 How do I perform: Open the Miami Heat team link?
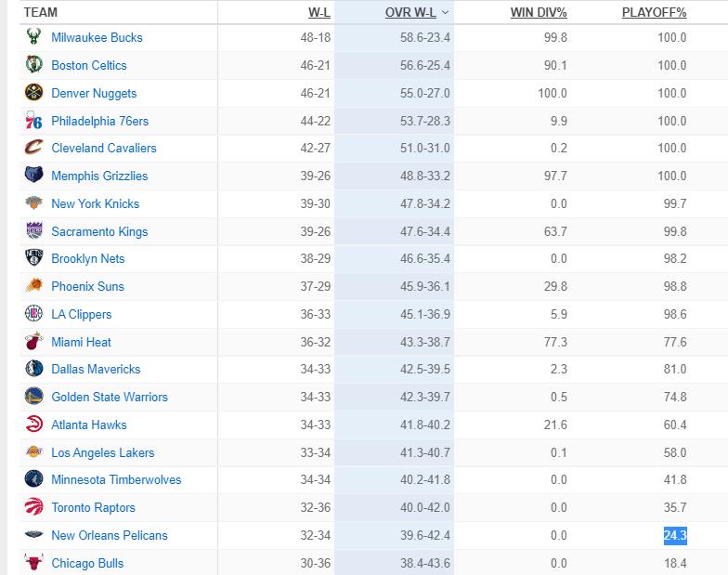(82, 342)
